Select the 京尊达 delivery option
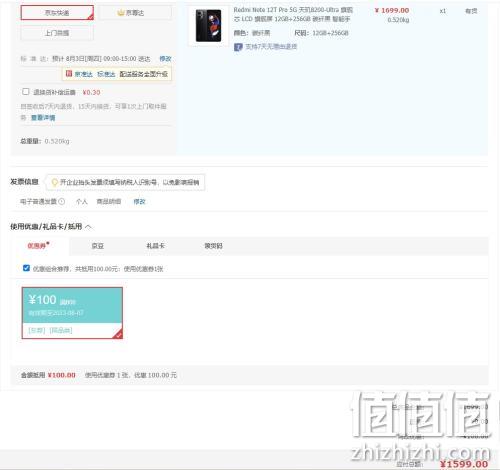 (x=135, y=13)
